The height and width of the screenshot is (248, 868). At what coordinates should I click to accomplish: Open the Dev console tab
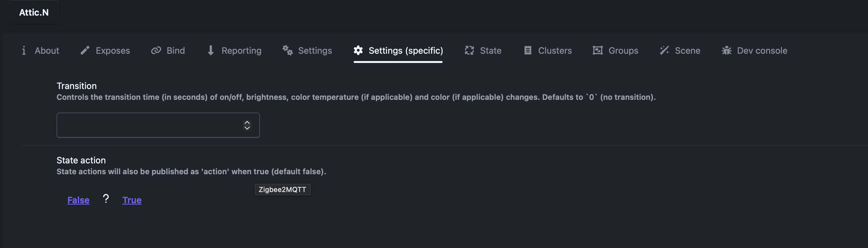pos(762,51)
